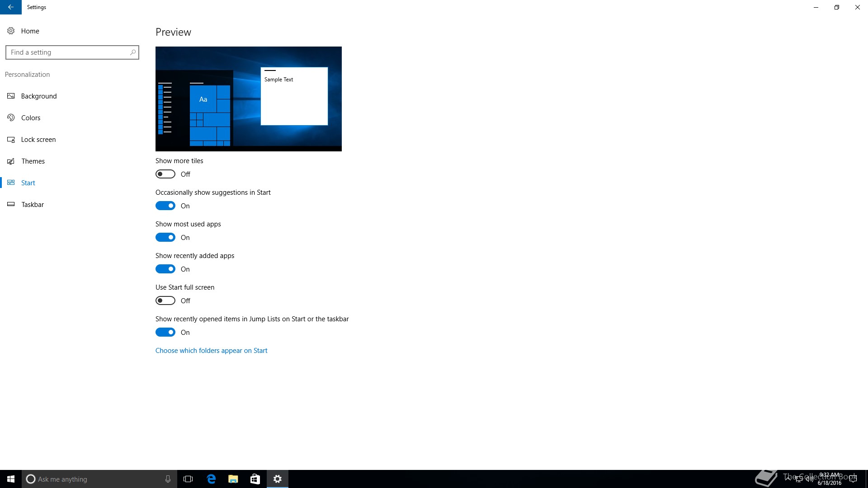Viewport: 868px width, 488px height.
Task: Turn on Use Start full screen
Action: coord(165,300)
